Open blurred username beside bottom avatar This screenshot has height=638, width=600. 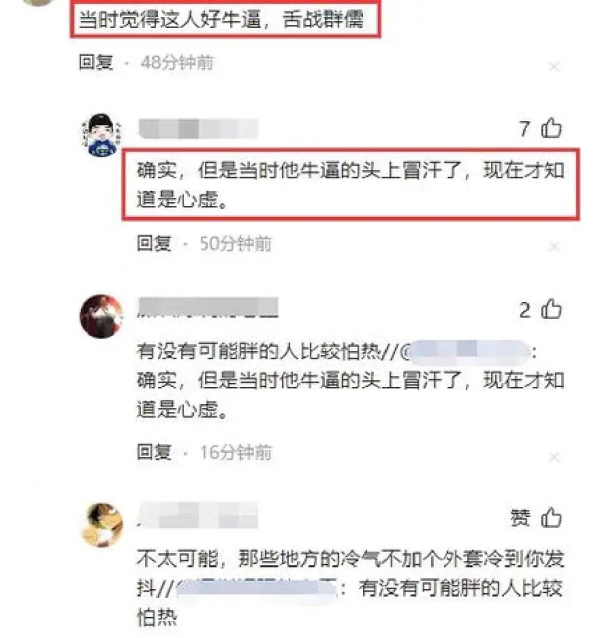pyautogui.click(x=198, y=516)
